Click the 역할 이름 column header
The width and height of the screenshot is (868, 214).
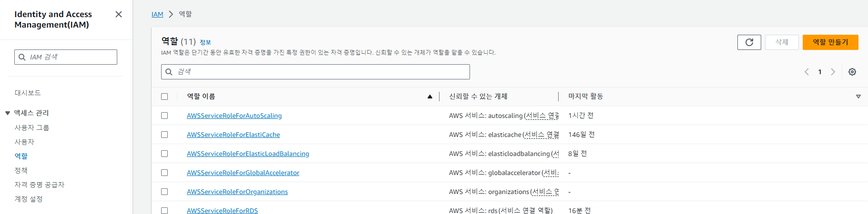click(201, 97)
